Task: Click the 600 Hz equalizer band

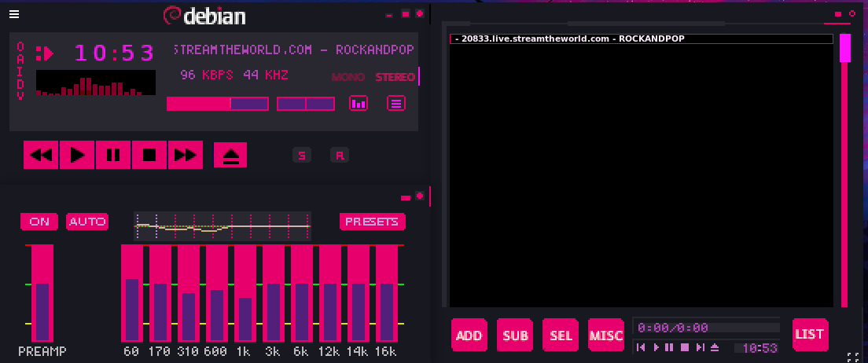Action: pos(217,293)
